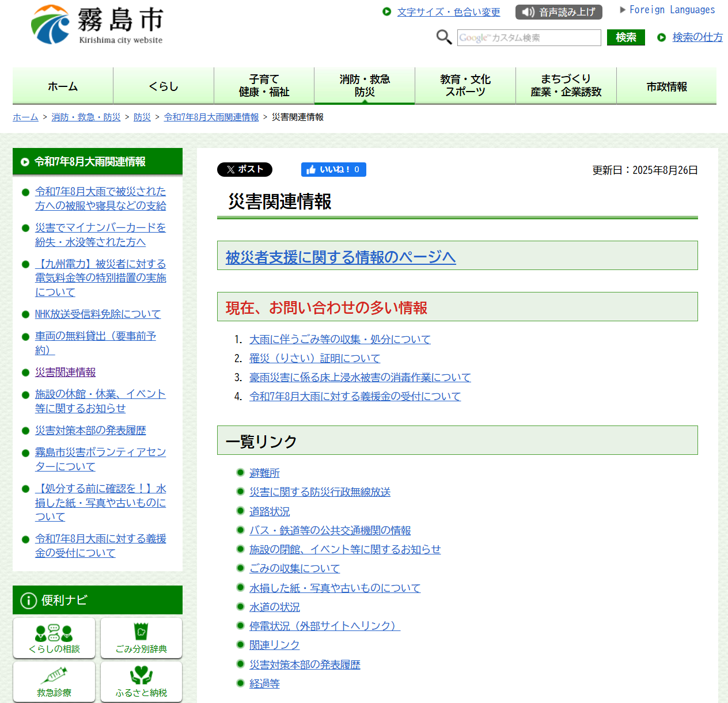The width and height of the screenshot is (728, 703).
Task: Open 罹災（りさい）証明について link
Action: click(314, 358)
